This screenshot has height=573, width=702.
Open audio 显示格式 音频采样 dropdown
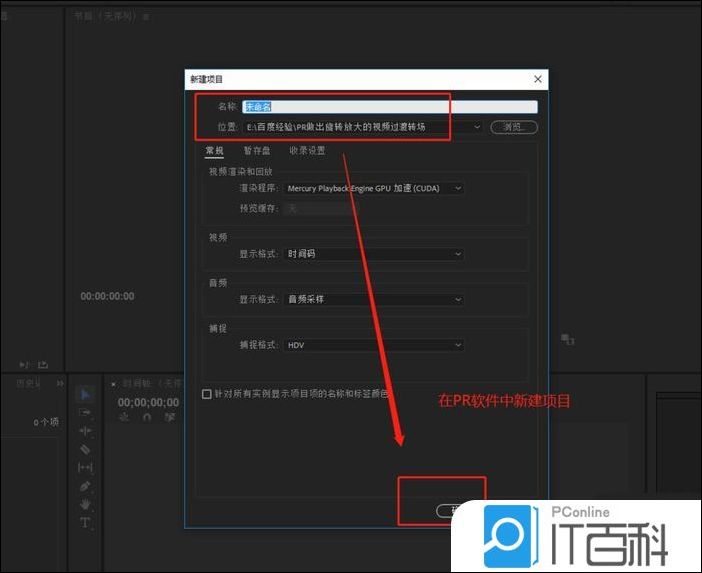click(374, 299)
